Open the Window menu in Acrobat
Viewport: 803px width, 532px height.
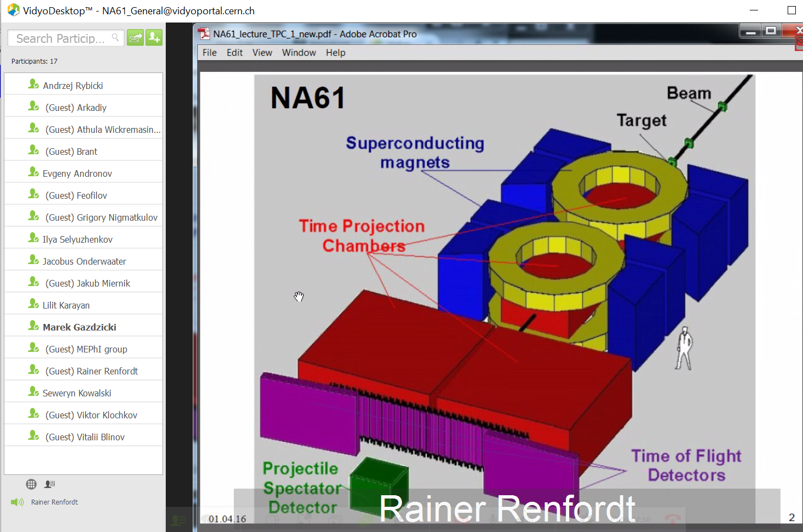[299, 53]
